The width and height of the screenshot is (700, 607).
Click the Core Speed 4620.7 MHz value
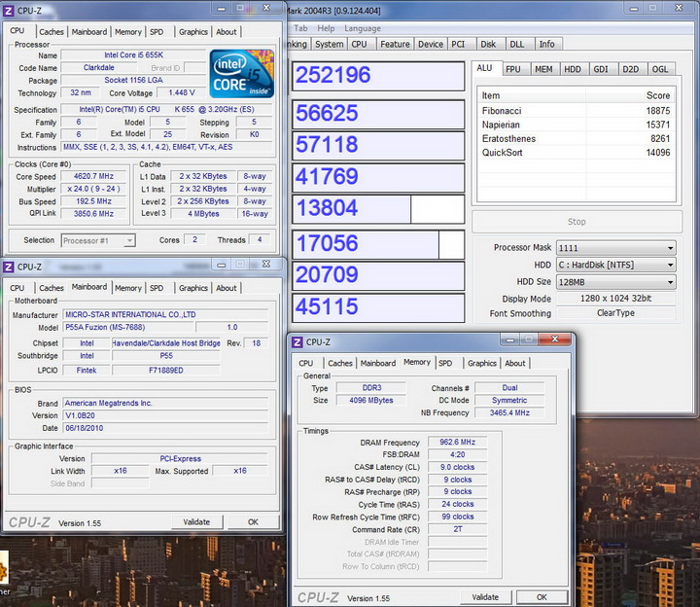[93, 176]
